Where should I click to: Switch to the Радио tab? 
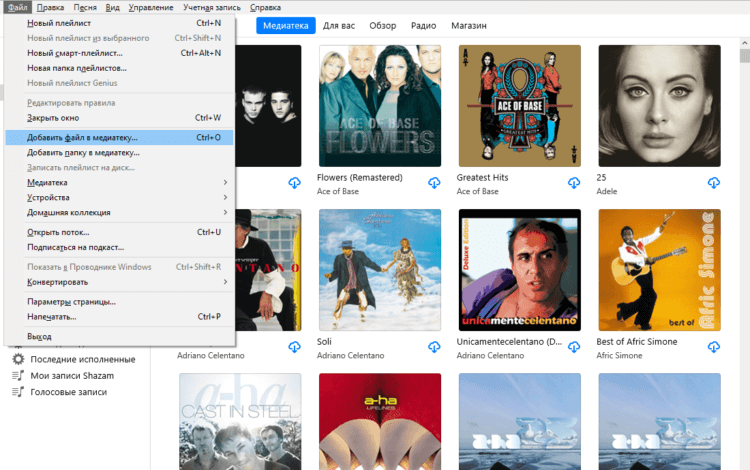[x=423, y=25]
